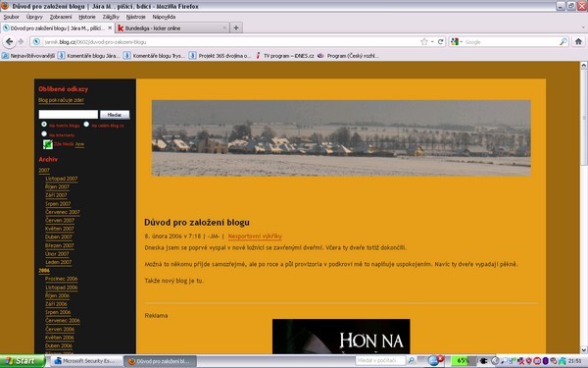Select 'Na internetu' radio button

[44, 133]
